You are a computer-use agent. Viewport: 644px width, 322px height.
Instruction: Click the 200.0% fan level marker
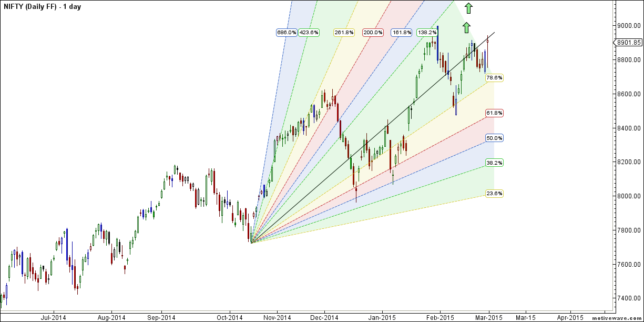[x=373, y=32]
